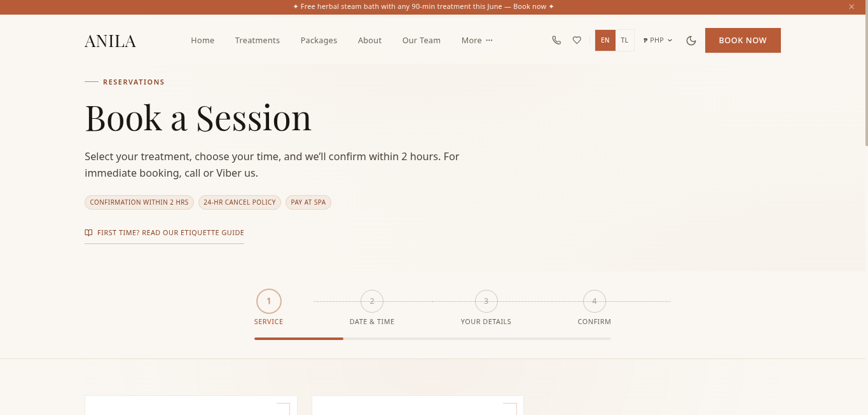Navigate to the About page
The image size is (868, 415).
click(369, 40)
